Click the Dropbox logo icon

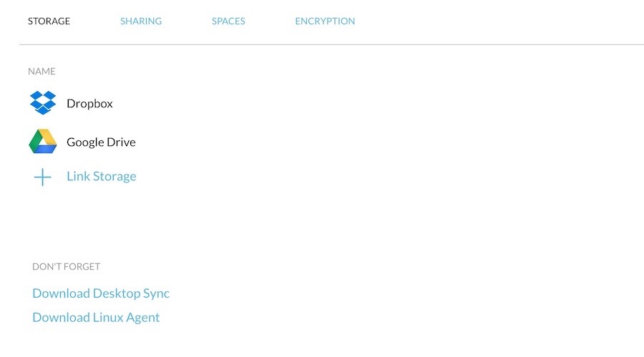43,103
